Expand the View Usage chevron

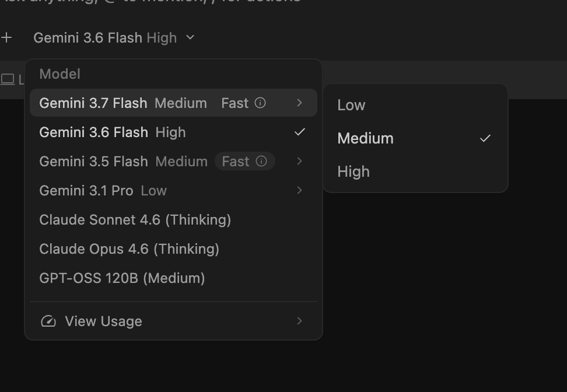[299, 321]
